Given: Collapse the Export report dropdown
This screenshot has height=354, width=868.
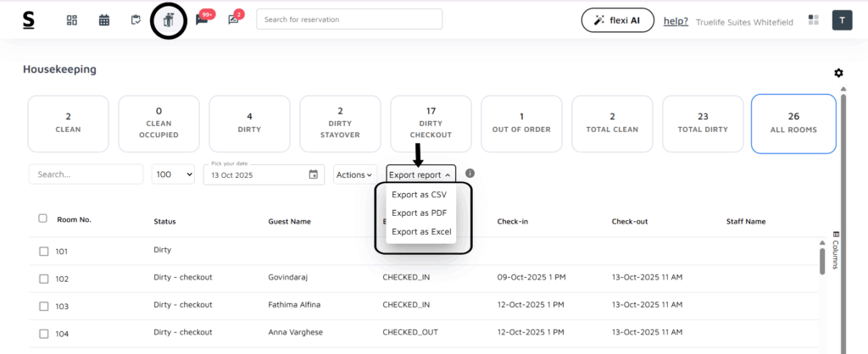Looking at the screenshot, I should click(420, 174).
